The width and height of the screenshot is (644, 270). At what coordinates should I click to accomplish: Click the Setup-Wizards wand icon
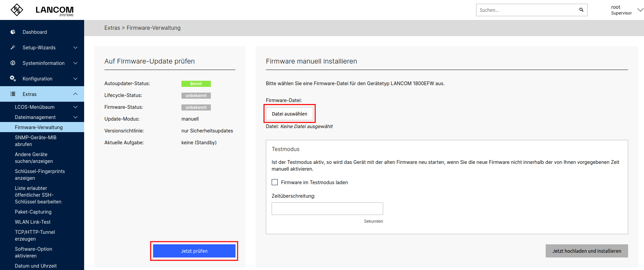click(13, 47)
